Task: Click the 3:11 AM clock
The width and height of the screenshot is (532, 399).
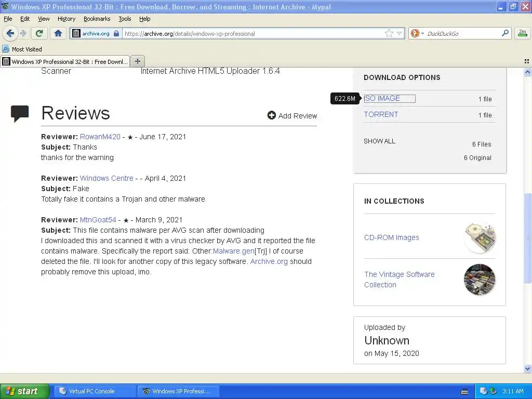Action: (513, 391)
